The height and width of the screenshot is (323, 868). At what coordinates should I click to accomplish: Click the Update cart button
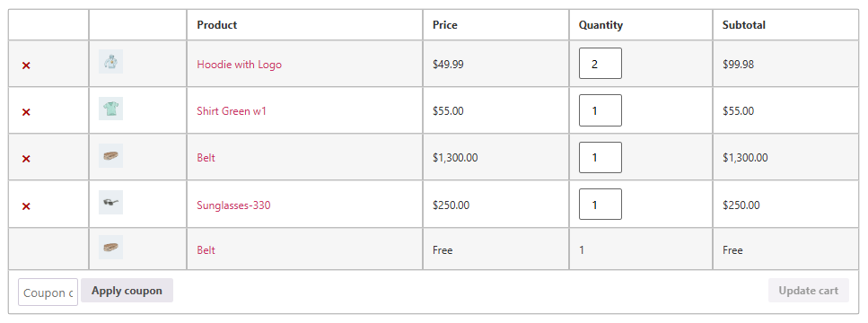[808, 291]
